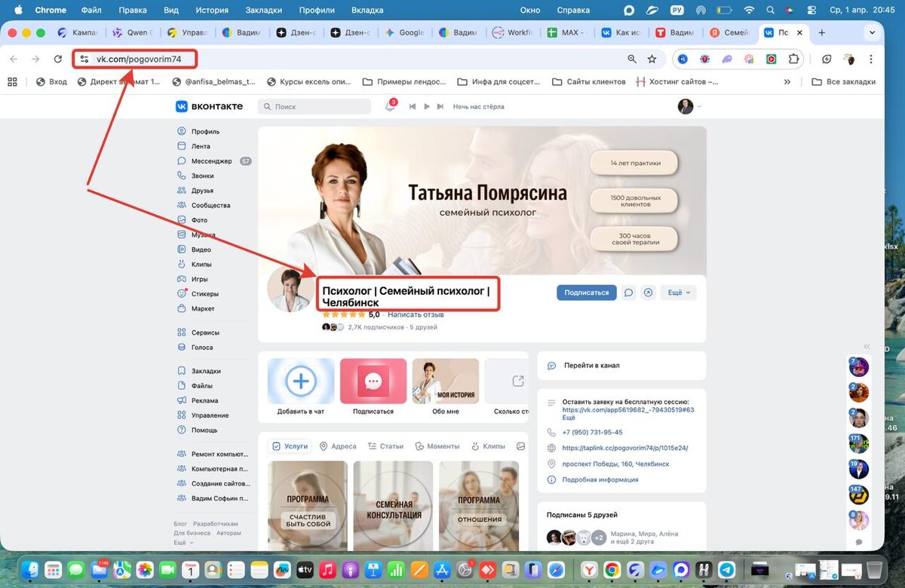Reload the page in Chrome
This screenshot has width=905, height=588.
(x=57, y=59)
